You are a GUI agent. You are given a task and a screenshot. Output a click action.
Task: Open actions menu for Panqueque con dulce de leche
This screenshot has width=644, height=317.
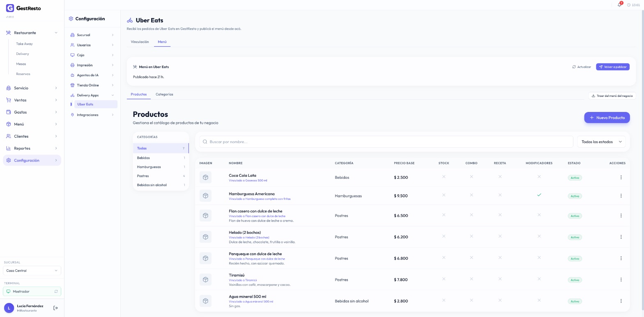(621, 258)
